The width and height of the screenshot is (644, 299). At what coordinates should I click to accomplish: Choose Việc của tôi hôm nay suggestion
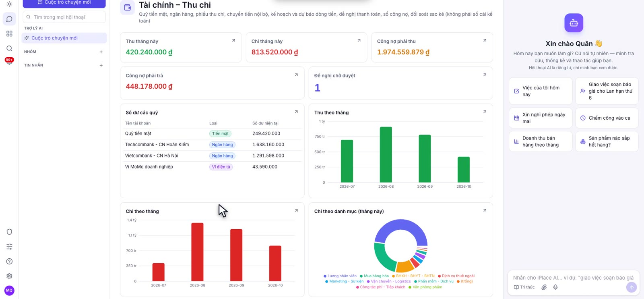[x=540, y=91]
